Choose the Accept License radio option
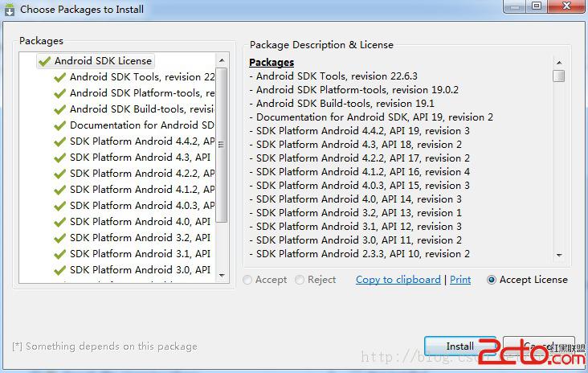The height and width of the screenshot is (373, 588). (x=491, y=280)
